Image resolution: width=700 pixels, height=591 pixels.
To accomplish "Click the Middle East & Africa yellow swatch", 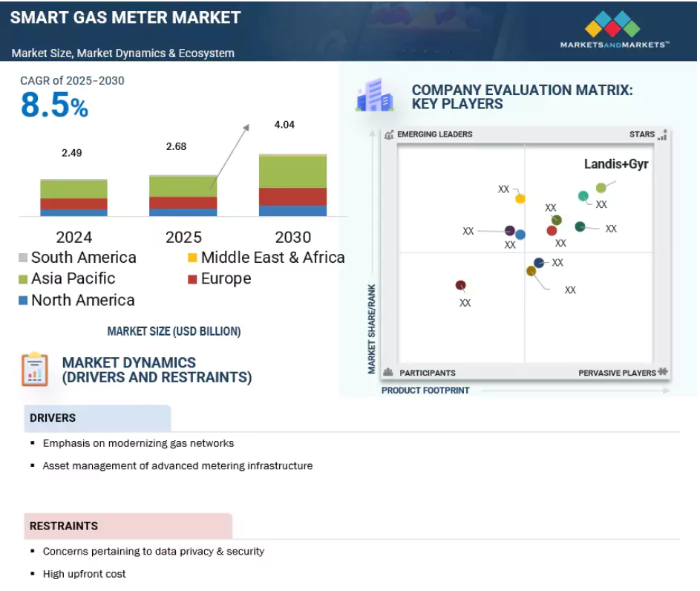I will point(192,258).
